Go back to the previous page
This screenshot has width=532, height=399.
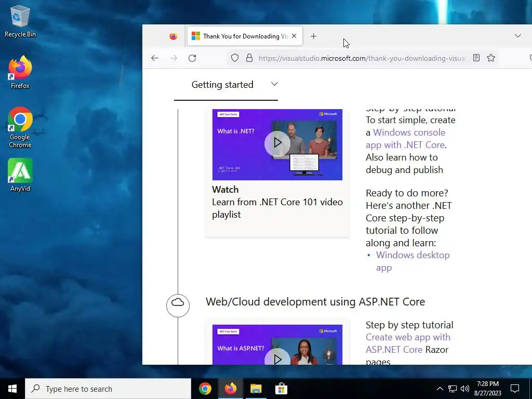click(x=155, y=58)
